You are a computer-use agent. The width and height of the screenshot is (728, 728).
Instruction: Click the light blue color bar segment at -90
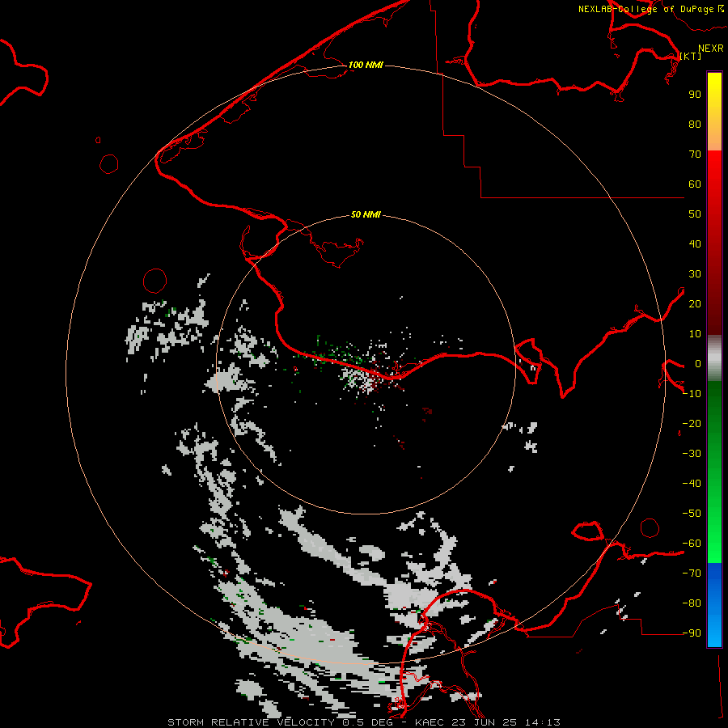714,633
